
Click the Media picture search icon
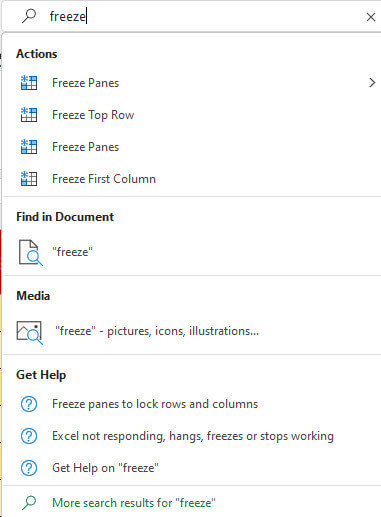pos(30,332)
